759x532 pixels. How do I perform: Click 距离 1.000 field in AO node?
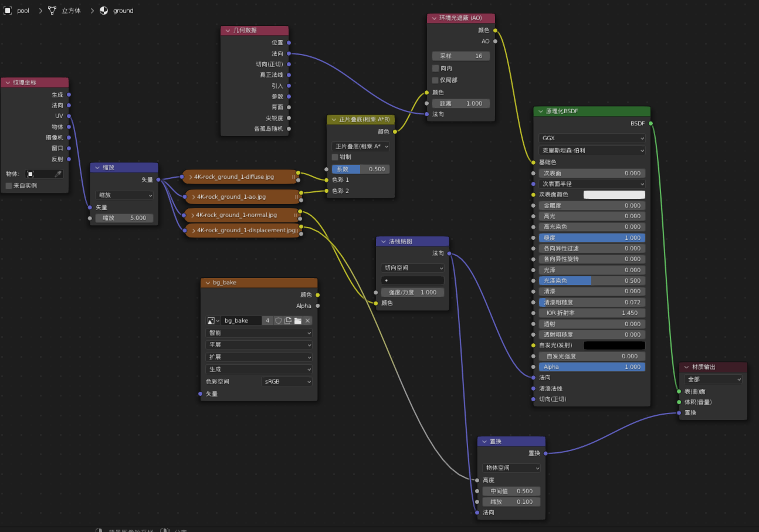[461, 103]
